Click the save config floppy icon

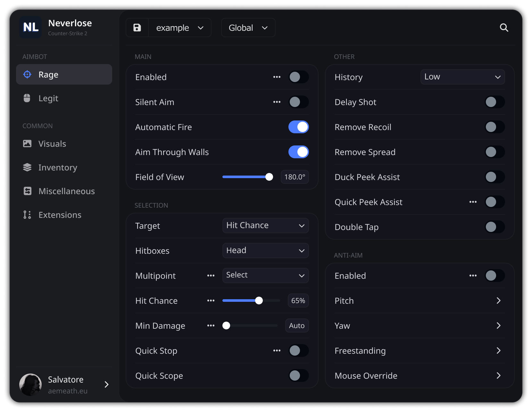137,28
